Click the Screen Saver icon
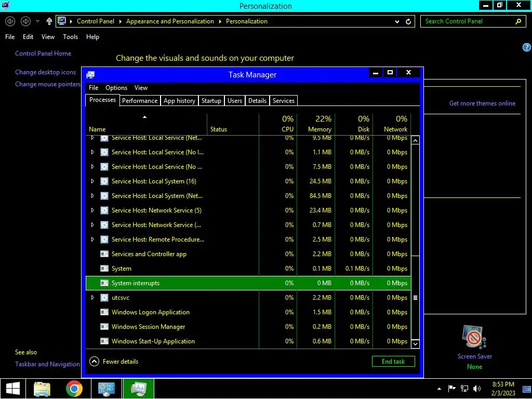532x399 pixels. (474, 337)
